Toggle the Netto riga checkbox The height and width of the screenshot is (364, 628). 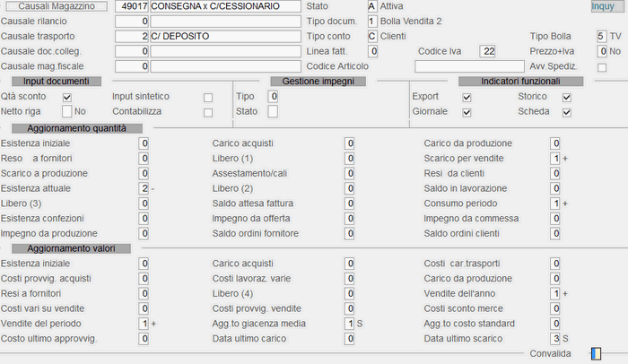pyautogui.click(x=67, y=112)
